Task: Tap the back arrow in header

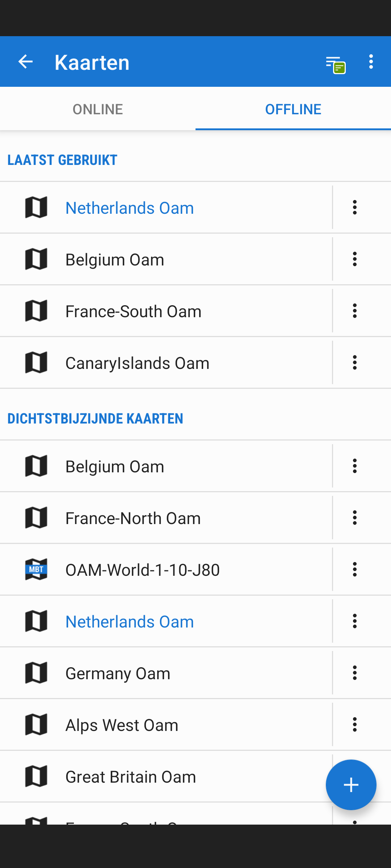Action: [x=25, y=62]
